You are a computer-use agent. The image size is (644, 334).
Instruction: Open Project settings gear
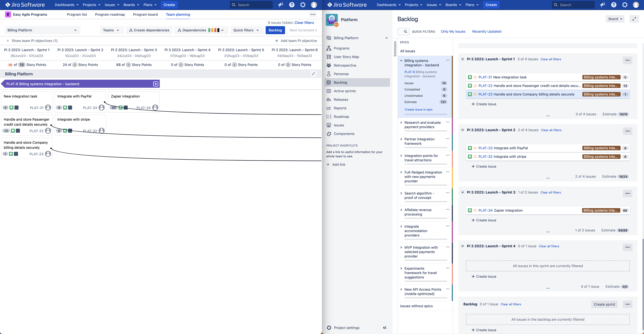329,328
